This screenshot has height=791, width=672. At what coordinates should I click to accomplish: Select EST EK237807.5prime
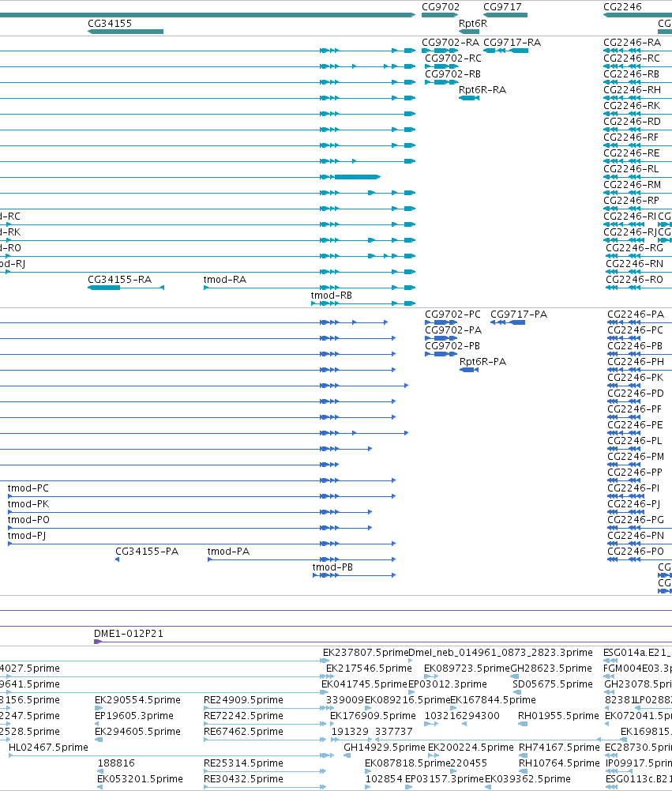[366, 654]
